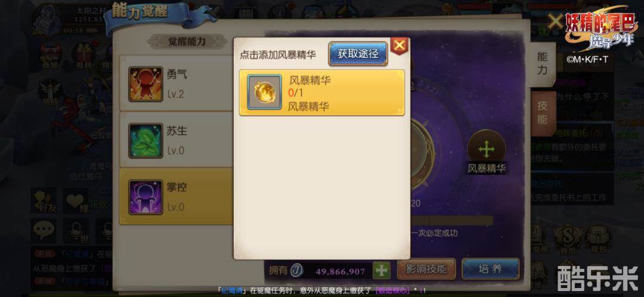The width and height of the screenshot is (644, 297).
Task: Tap the green plus 风暴精华 slot
Action: 487,149
